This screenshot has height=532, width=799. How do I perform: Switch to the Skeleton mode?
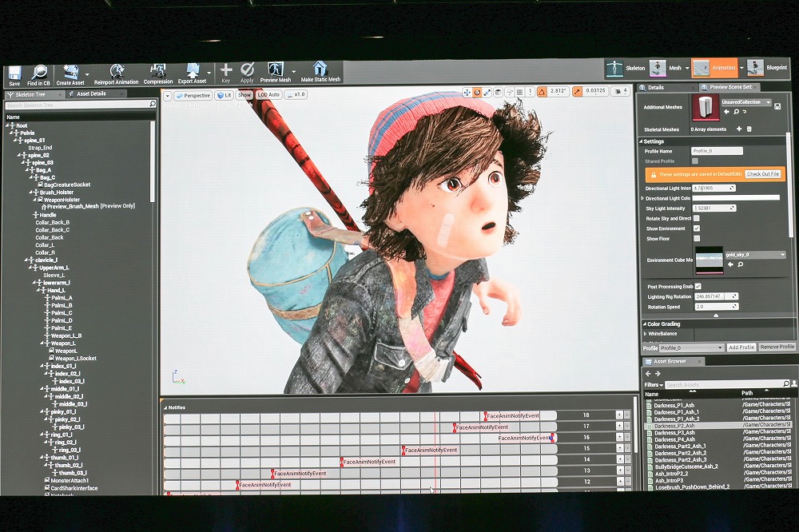click(x=626, y=68)
